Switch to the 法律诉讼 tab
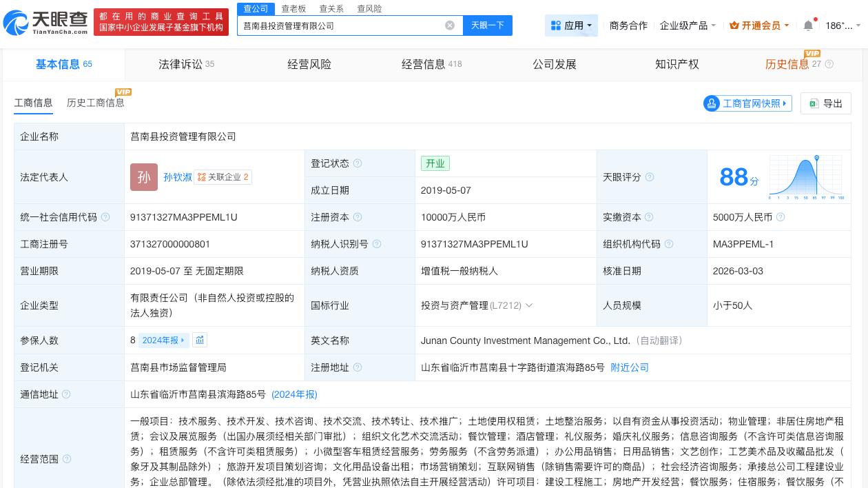 [x=182, y=64]
